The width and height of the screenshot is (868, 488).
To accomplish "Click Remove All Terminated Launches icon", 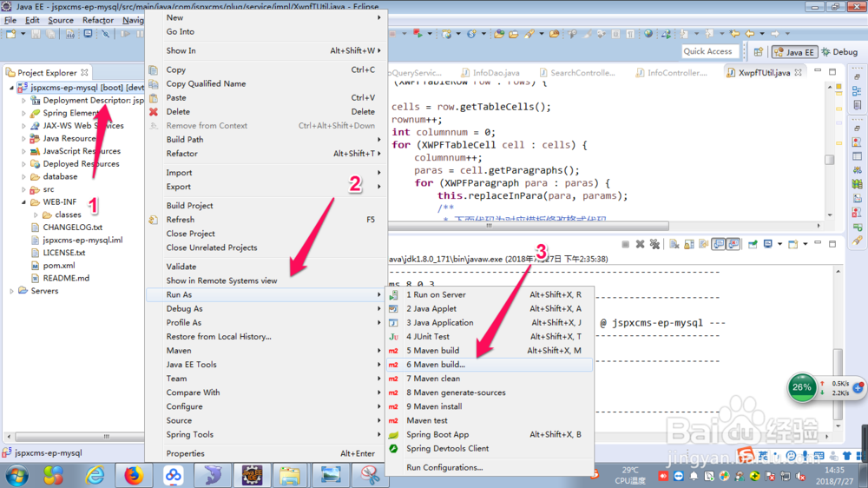I will point(654,244).
